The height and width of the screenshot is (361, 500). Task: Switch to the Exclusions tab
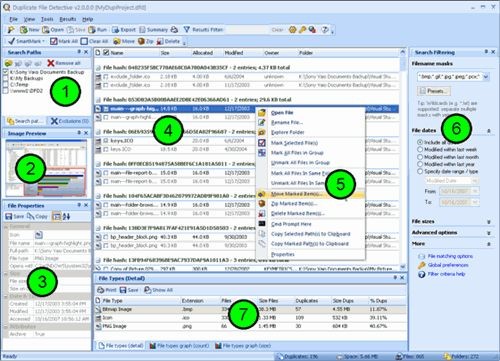(70, 121)
